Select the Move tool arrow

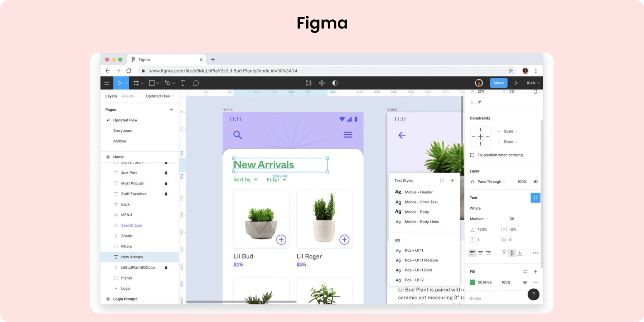(120, 83)
